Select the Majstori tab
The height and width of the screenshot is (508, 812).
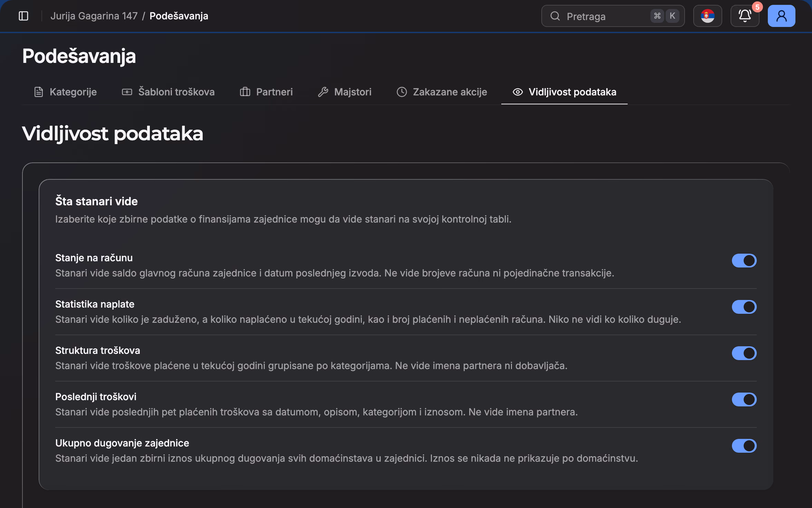tap(345, 92)
